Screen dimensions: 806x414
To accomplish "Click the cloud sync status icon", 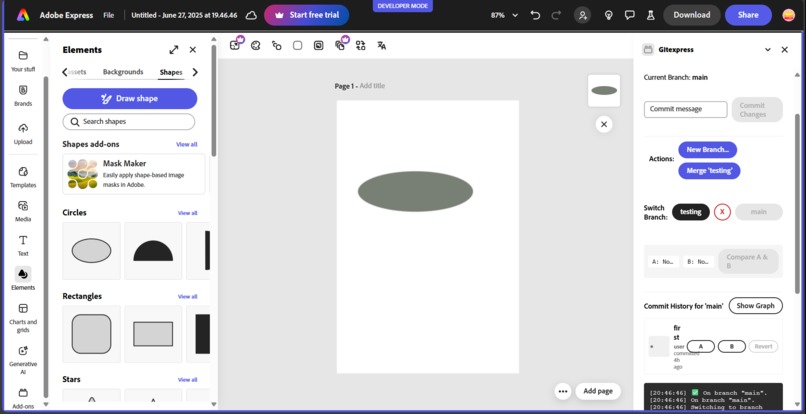I will [251, 15].
